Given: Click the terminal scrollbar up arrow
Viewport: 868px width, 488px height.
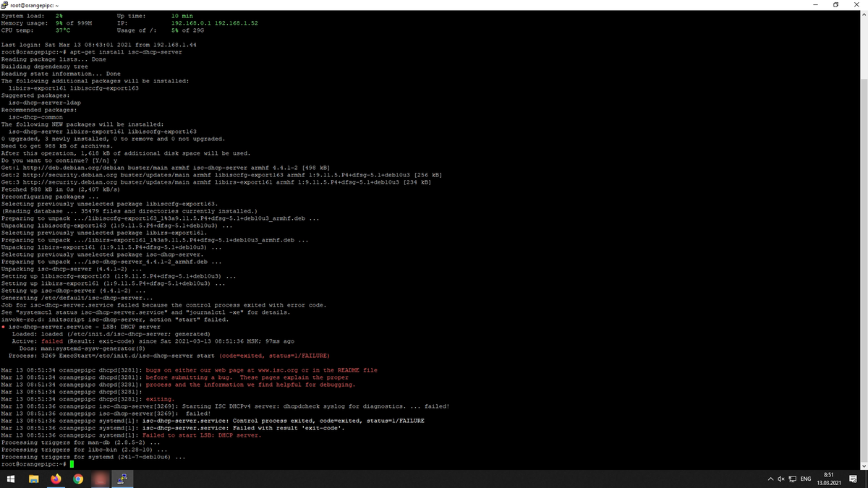Looking at the screenshot, I should point(864,14).
